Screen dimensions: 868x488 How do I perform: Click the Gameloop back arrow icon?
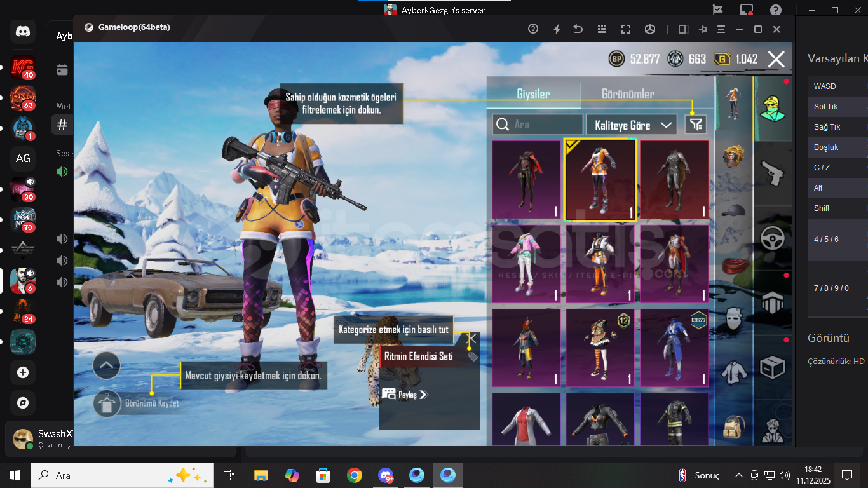click(578, 29)
